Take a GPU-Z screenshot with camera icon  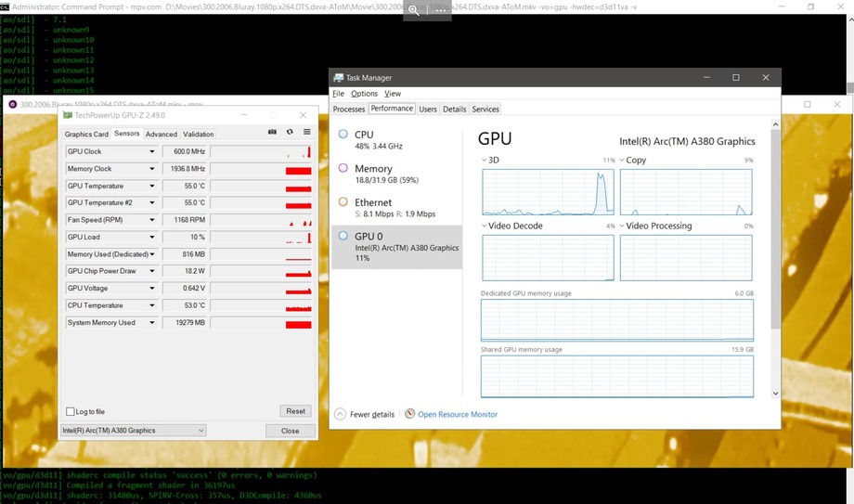(272, 132)
